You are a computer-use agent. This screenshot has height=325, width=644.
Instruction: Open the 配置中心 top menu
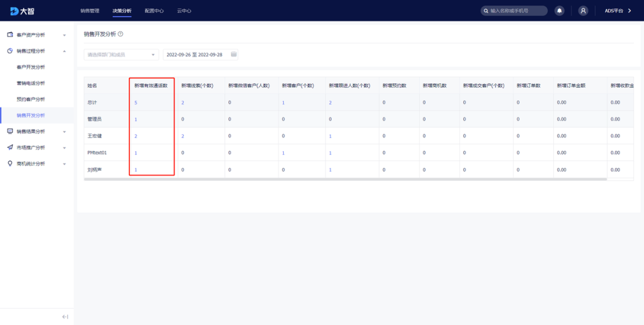point(154,11)
